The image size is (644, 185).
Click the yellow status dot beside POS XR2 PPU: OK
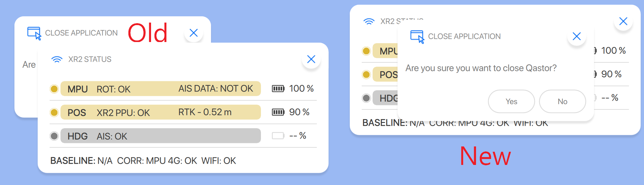[54, 112]
